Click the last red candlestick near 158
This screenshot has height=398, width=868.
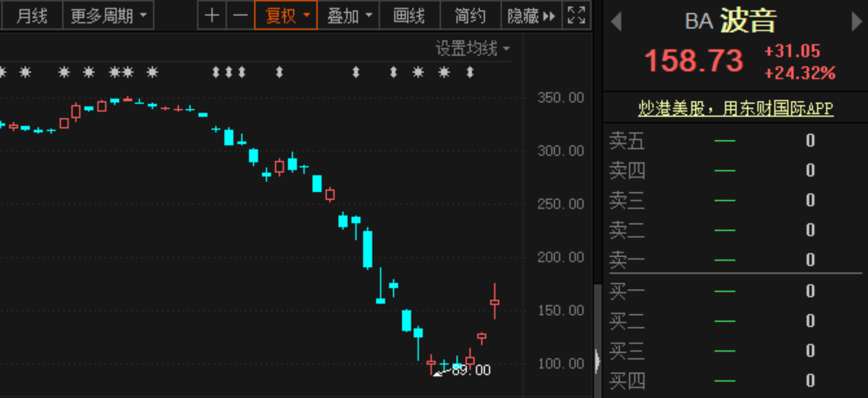click(x=495, y=302)
